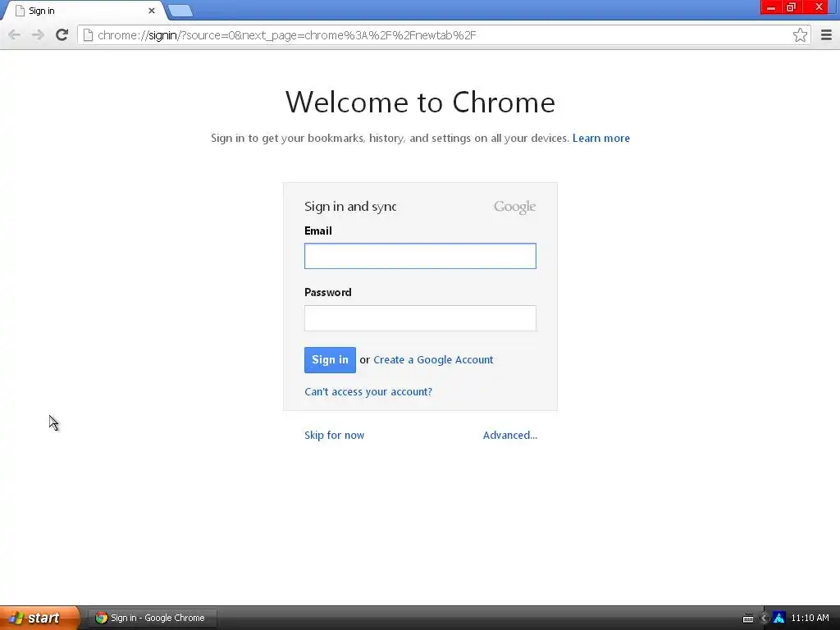Image resolution: width=840 pixels, height=630 pixels.
Task: Close the Sign in tab
Action: click(152, 11)
